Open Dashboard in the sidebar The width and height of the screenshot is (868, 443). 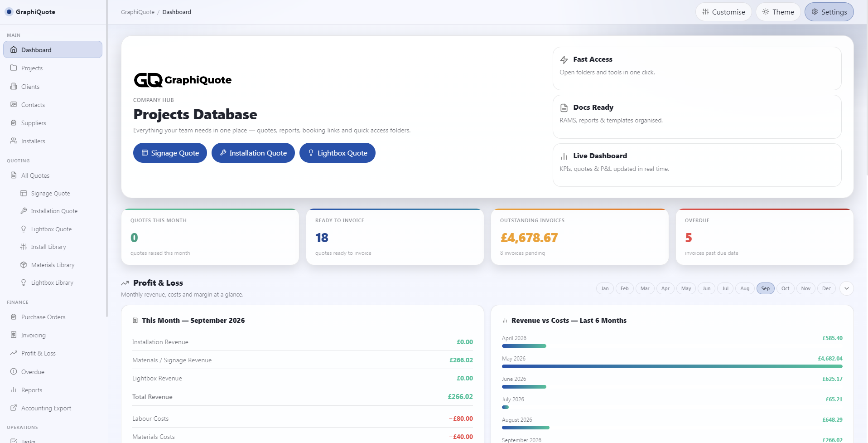(x=53, y=49)
